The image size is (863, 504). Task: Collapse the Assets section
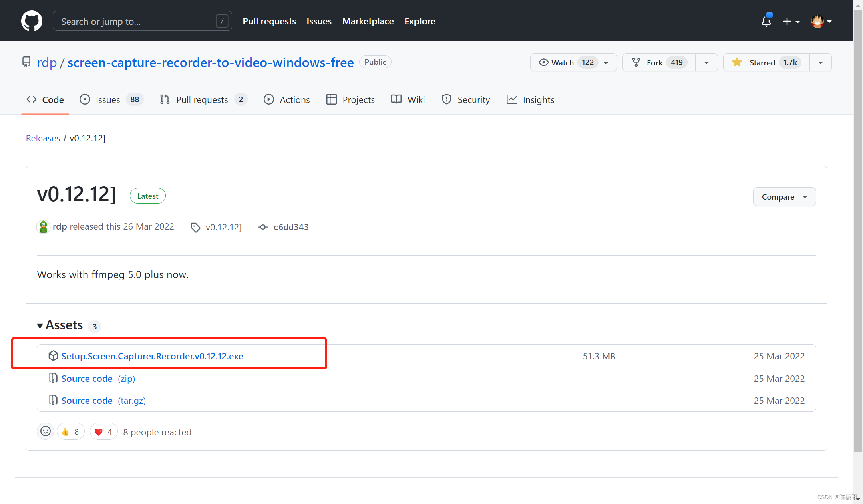click(40, 325)
